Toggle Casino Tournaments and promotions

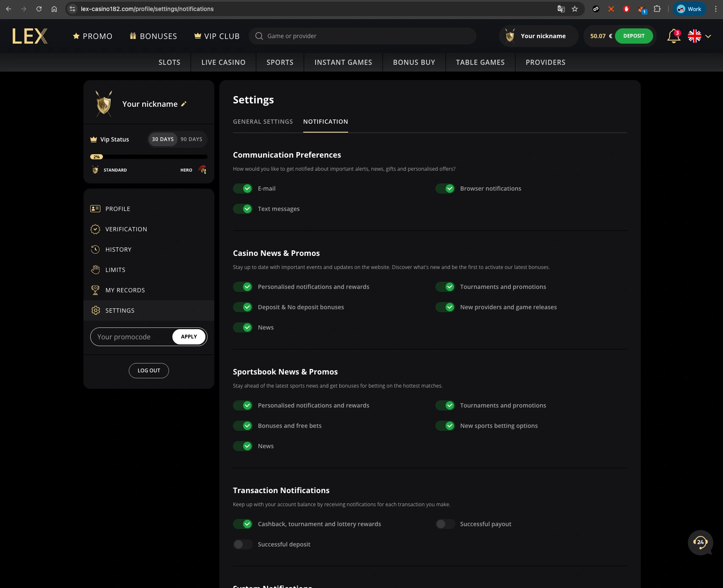click(x=445, y=287)
